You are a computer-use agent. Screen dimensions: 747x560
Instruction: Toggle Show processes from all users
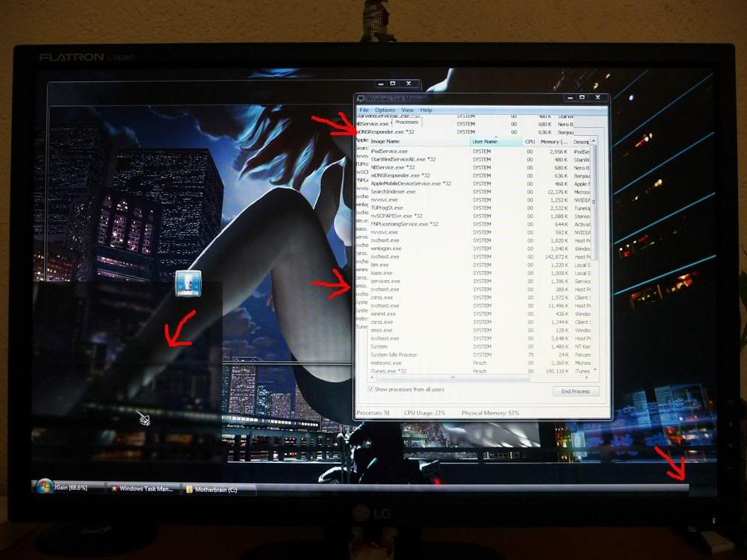(x=371, y=389)
